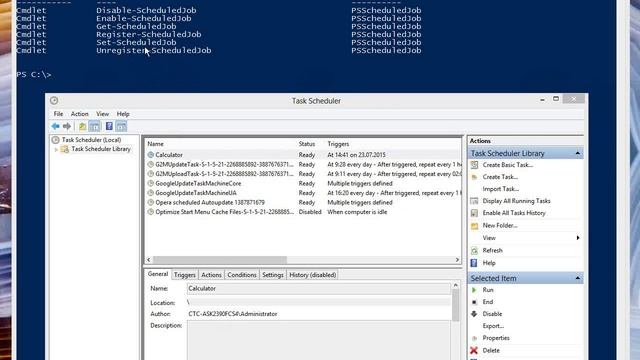Image resolution: width=640 pixels, height=360 pixels.
Task: Select the GoogleUpdateTaskMachineCore task row
Action: pos(303,184)
